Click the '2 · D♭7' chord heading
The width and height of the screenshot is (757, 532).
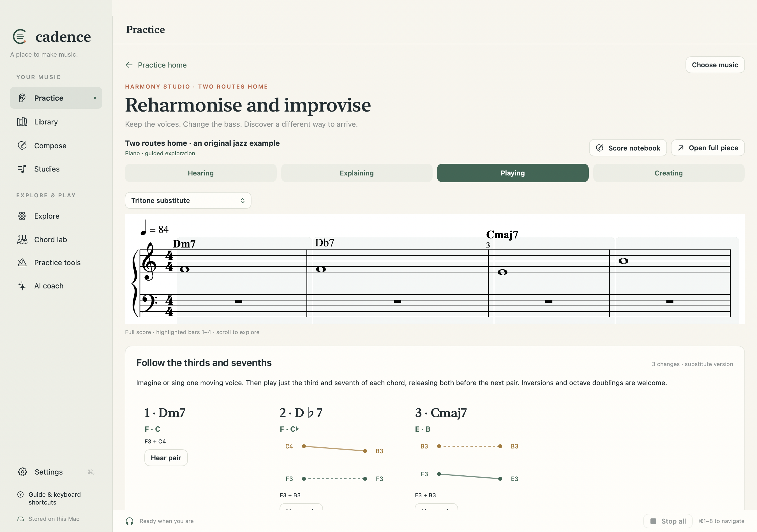pyautogui.click(x=301, y=413)
